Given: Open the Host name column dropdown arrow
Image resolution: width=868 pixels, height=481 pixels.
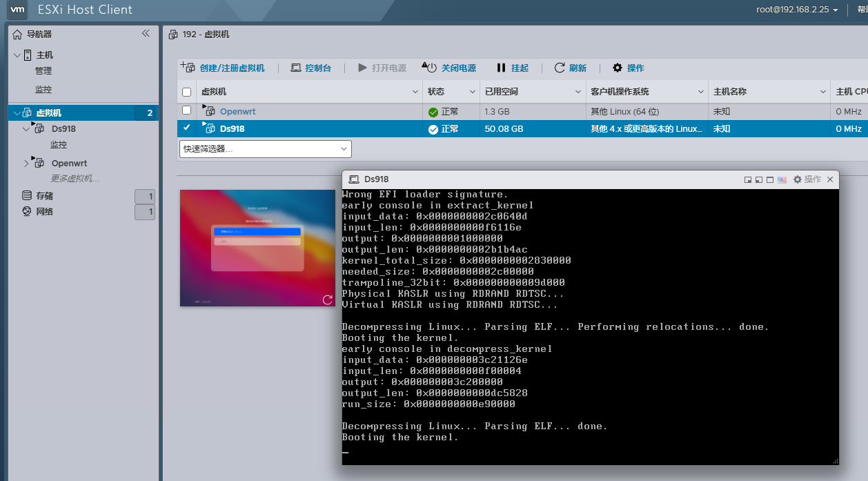Looking at the screenshot, I should pos(823,92).
